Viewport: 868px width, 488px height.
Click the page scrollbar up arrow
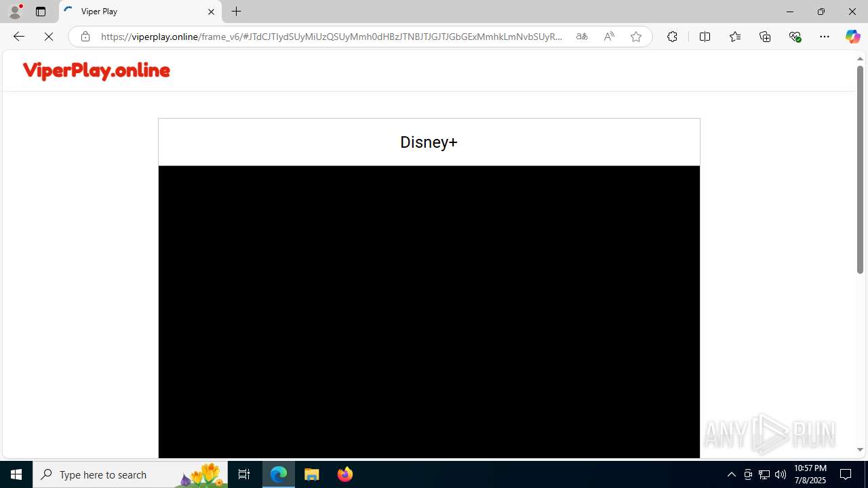coord(860,59)
